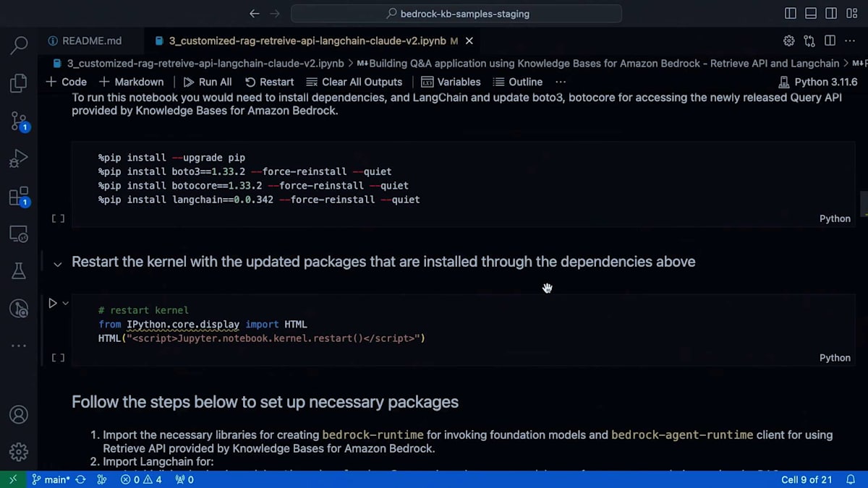Click the git graph status bar icon

tap(102, 479)
